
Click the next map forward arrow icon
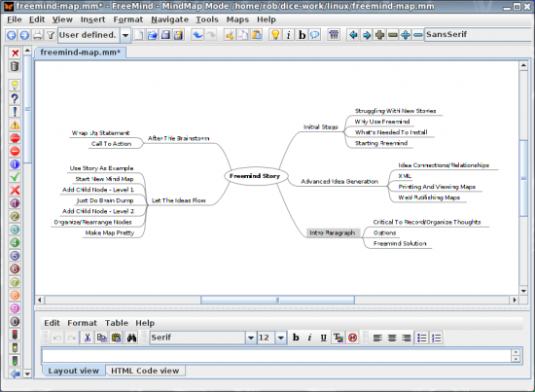click(24, 35)
